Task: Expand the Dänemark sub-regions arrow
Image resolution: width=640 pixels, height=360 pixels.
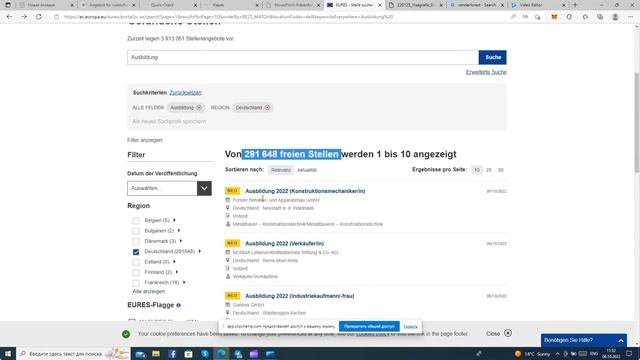Action: [x=181, y=241]
